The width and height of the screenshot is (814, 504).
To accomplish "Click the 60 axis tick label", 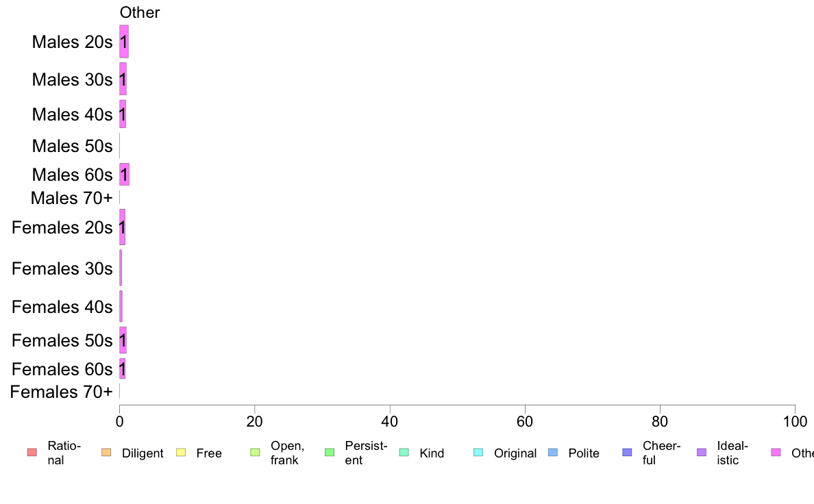I will [525, 421].
